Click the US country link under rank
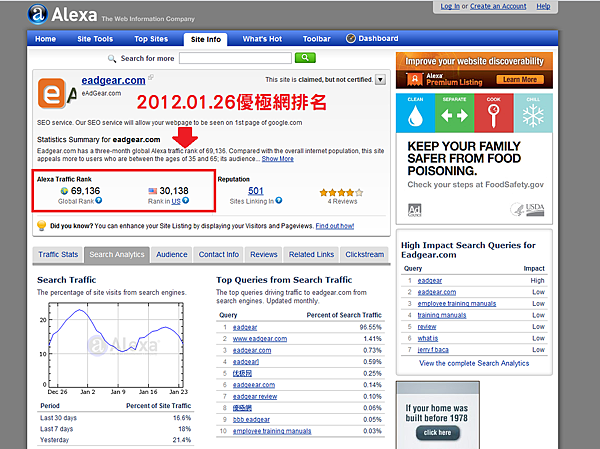The width and height of the screenshot is (600, 449). (x=176, y=201)
